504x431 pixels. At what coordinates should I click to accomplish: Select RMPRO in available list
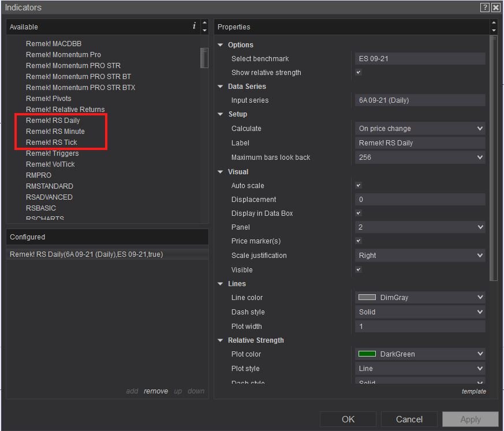click(x=39, y=175)
